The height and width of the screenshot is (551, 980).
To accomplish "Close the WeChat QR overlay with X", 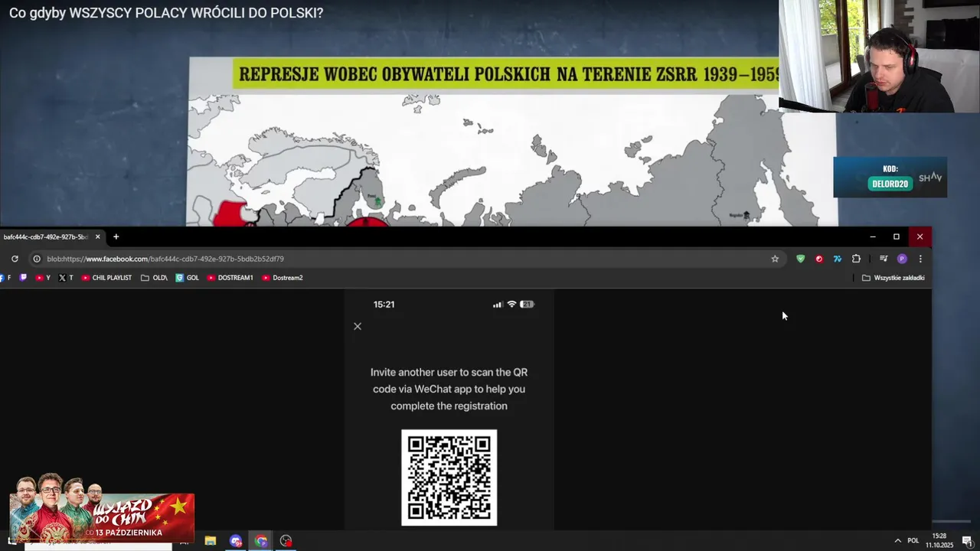I will point(358,326).
